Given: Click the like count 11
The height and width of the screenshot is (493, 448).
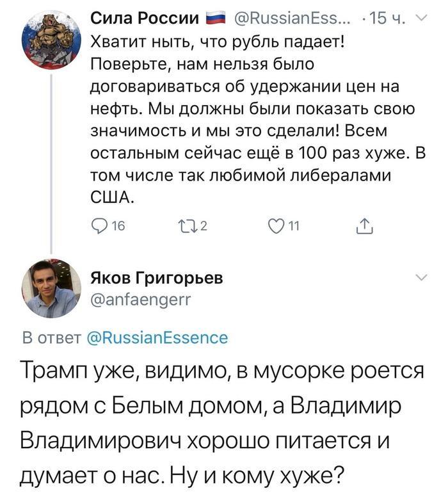Looking at the screenshot, I should [x=294, y=225].
